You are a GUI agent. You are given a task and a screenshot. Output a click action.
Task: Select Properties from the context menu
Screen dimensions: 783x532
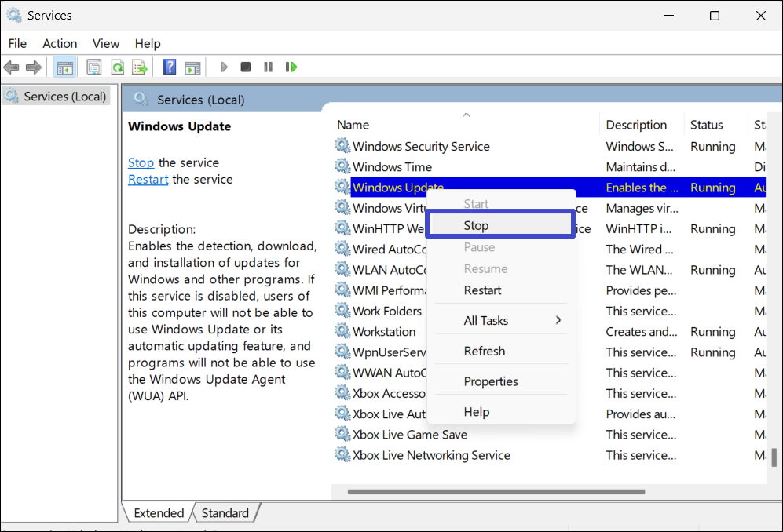pyautogui.click(x=491, y=381)
